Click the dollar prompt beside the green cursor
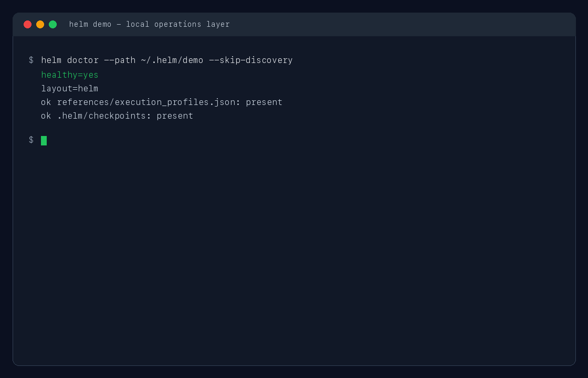The width and height of the screenshot is (588, 378). pos(31,140)
